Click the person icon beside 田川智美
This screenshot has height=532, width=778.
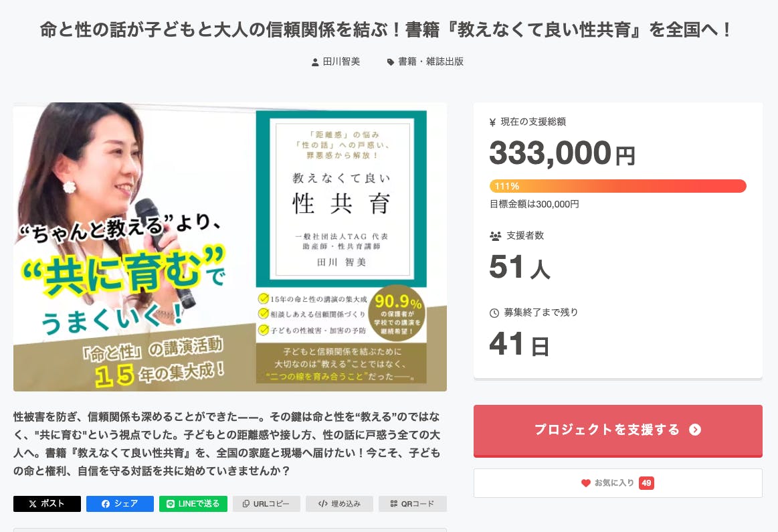[315, 62]
